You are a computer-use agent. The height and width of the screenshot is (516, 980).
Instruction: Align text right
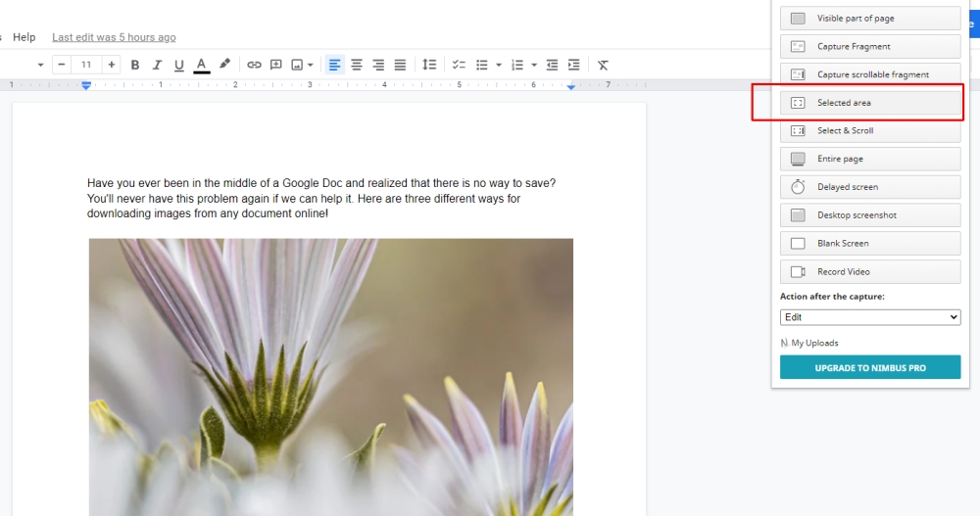(378, 65)
